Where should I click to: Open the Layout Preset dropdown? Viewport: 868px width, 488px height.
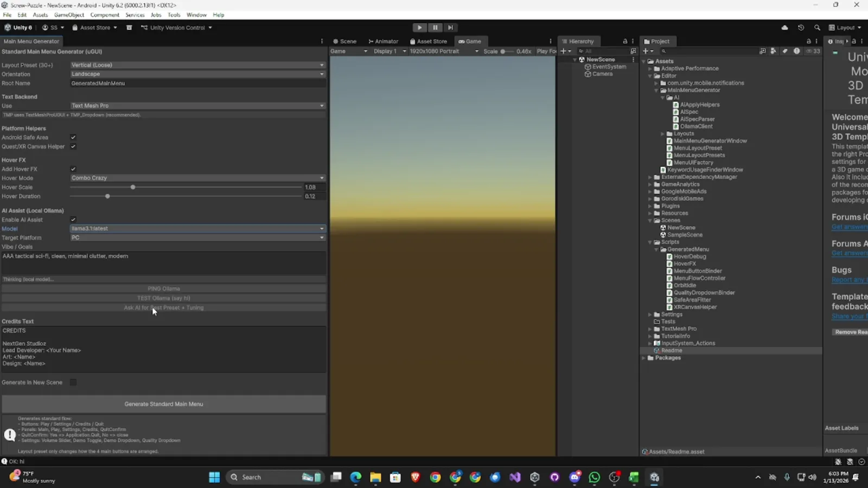(x=198, y=65)
